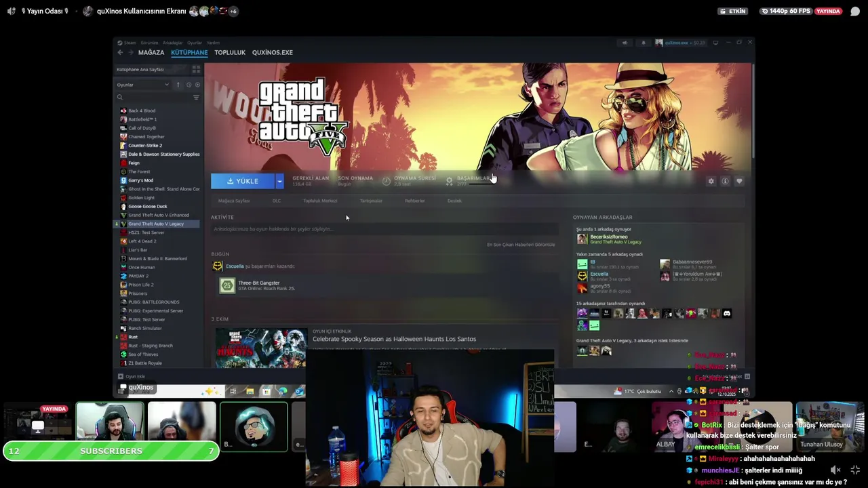Open the Topluluk Merkezi link

tap(320, 201)
